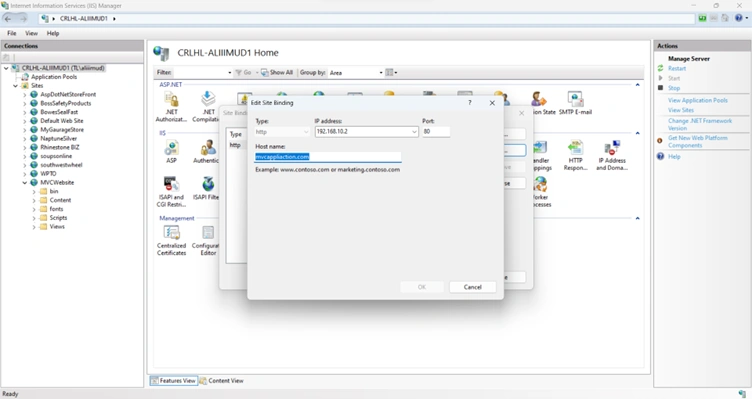The width and height of the screenshot is (752, 399).
Task: Open the HTTP Response Headers icon
Action: click(575, 155)
